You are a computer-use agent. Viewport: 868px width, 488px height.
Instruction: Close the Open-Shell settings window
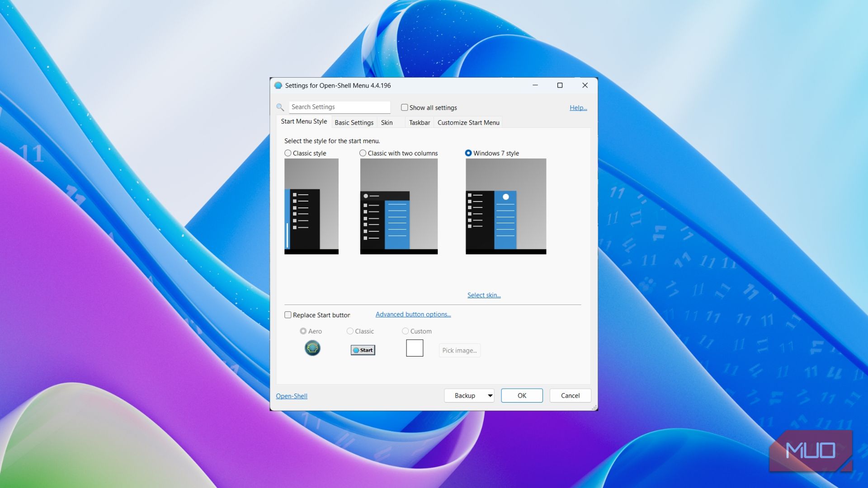[585, 85]
